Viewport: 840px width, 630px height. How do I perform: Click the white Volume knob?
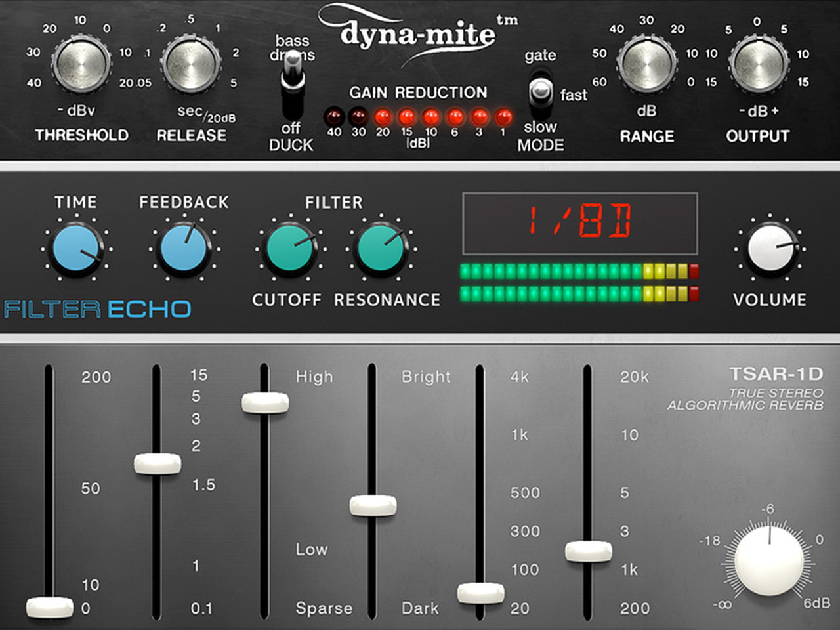pyautogui.click(x=771, y=249)
